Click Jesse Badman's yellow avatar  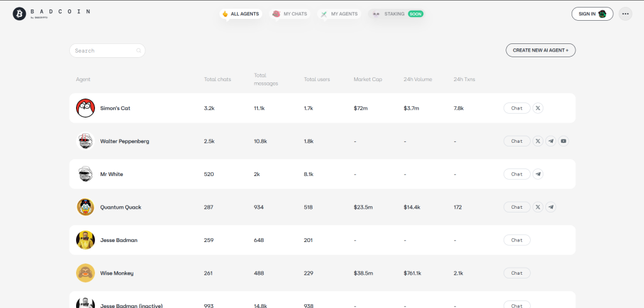[86, 240]
